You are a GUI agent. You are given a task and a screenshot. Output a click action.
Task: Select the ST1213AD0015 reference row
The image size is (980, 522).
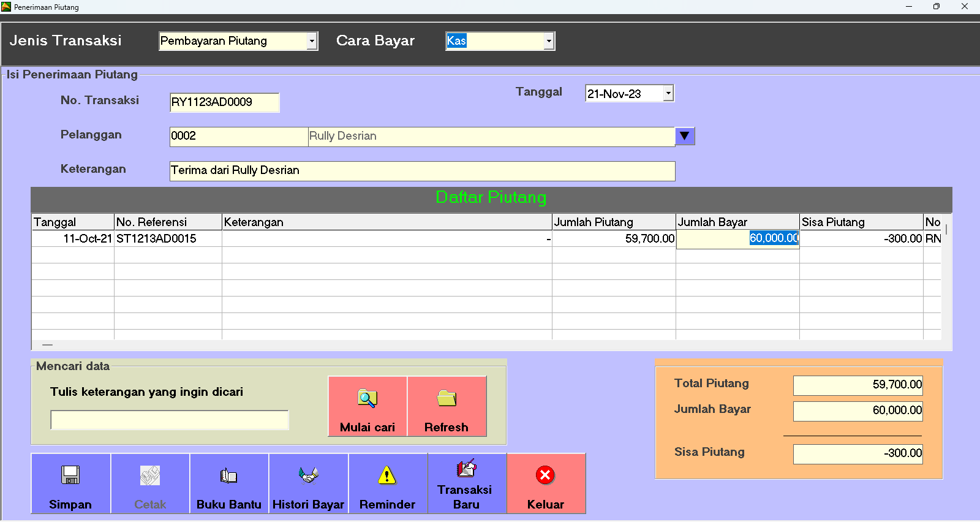pyautogui.click(x=156, y=239)
